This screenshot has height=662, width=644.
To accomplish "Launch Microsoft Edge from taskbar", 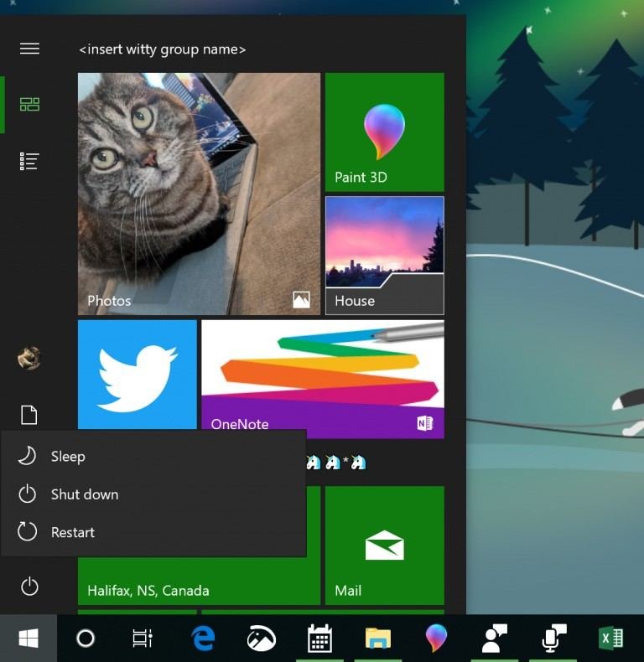I will (201, 639).
